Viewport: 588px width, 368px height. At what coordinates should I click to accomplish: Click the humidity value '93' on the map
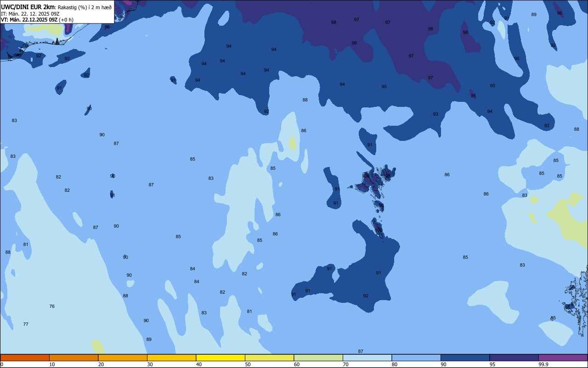coord(435,114)
